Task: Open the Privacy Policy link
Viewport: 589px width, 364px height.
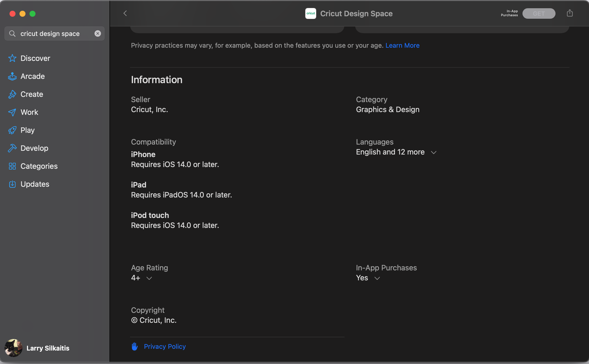Action: point(165,347)
